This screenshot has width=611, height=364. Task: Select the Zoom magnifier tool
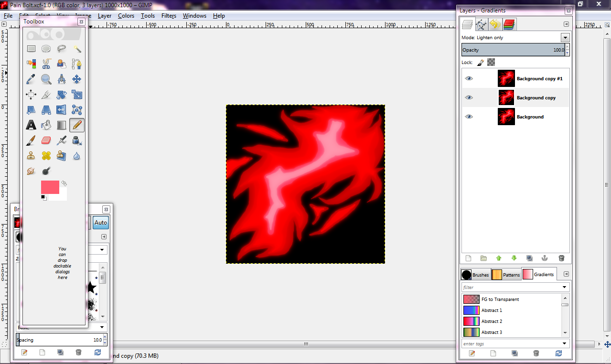pos(46,79)
